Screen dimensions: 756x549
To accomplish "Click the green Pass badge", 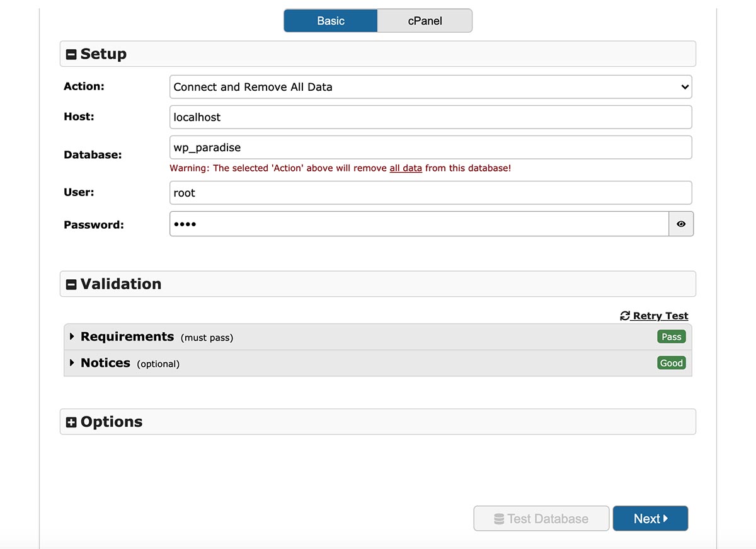I will tap(672, 337).
